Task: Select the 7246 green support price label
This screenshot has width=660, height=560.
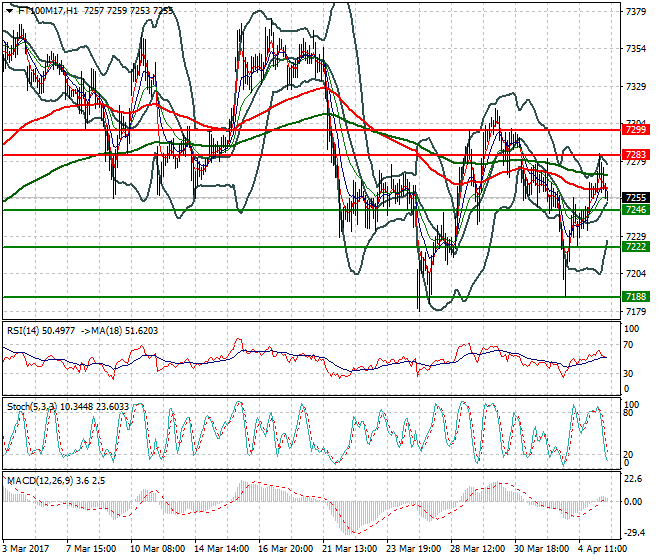Action: click(636, 210)
